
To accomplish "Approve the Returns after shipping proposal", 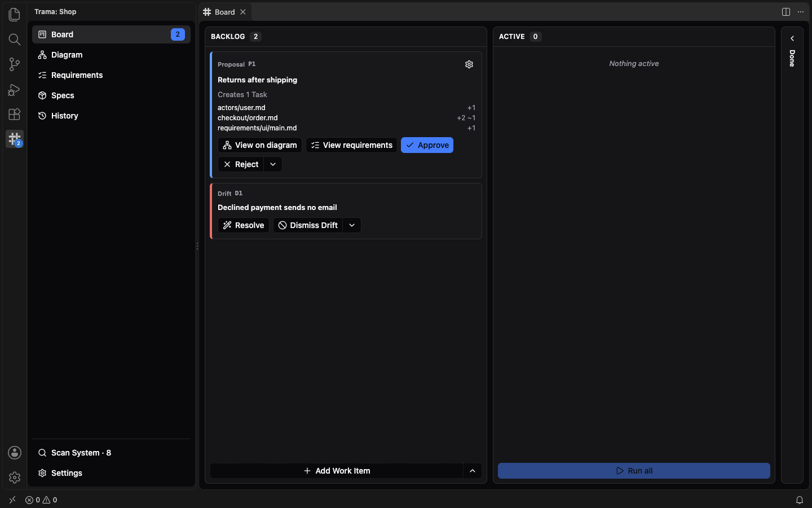I will click(427, 145).
